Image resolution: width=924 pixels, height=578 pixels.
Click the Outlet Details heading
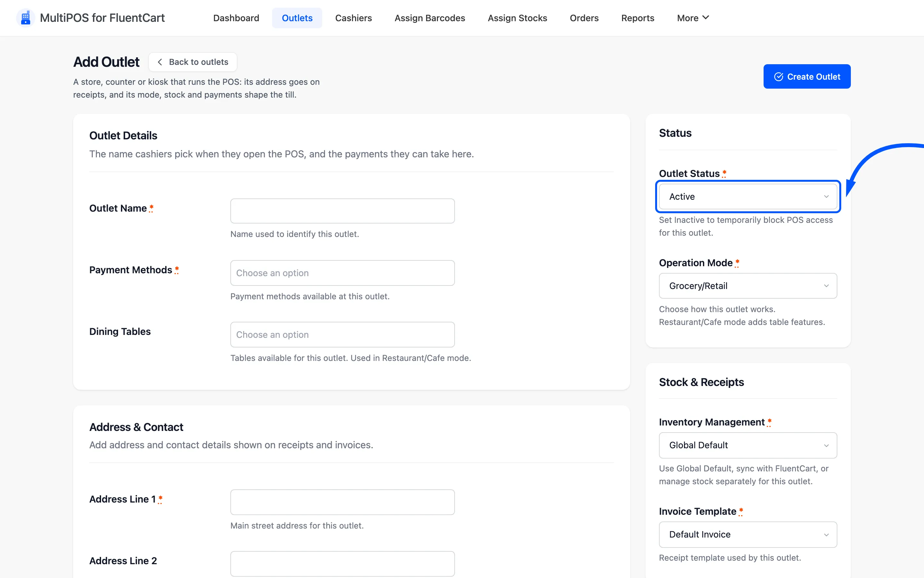tap(123, 136)
